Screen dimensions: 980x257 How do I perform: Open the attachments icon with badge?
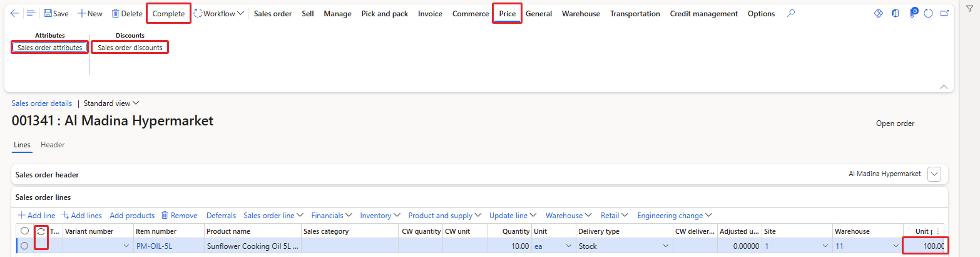[x=913, y=13]
